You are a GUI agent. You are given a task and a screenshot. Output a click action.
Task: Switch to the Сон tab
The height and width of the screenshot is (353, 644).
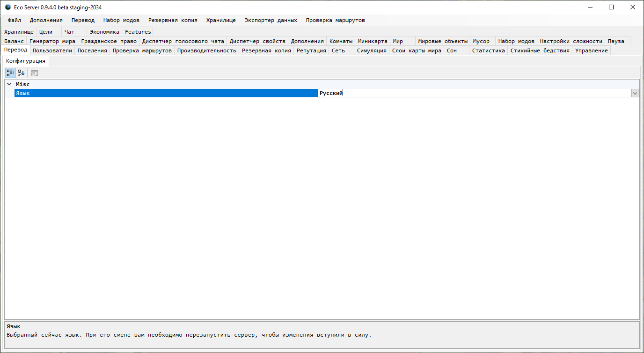point(456,50)
